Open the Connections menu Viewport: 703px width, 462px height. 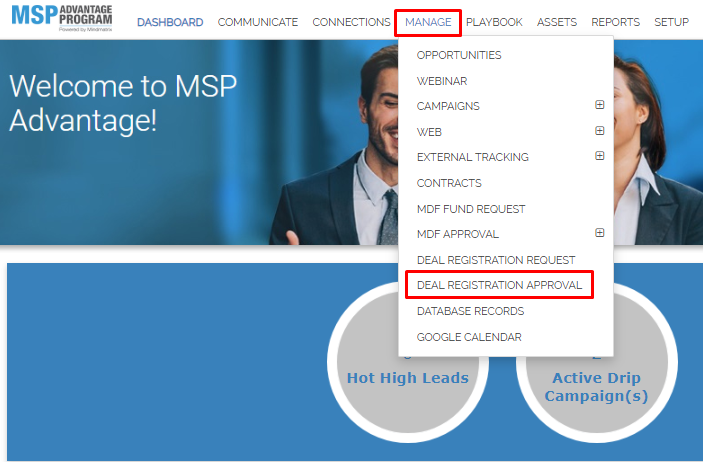pos(351,22)
